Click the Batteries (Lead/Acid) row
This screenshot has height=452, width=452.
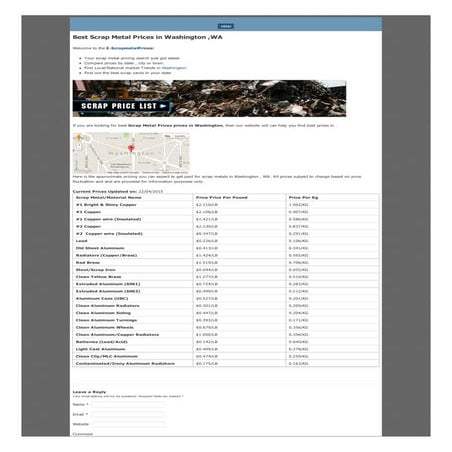point(226,342)
